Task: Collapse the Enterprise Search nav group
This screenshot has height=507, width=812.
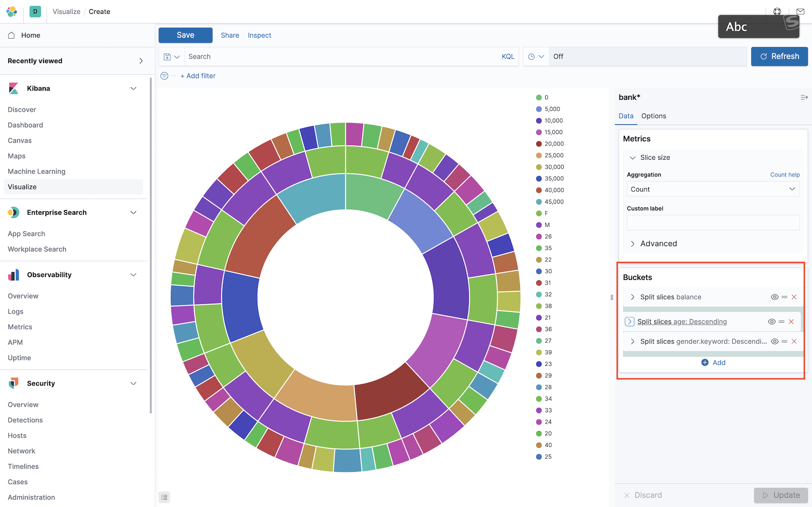Action: click(134, 212)
